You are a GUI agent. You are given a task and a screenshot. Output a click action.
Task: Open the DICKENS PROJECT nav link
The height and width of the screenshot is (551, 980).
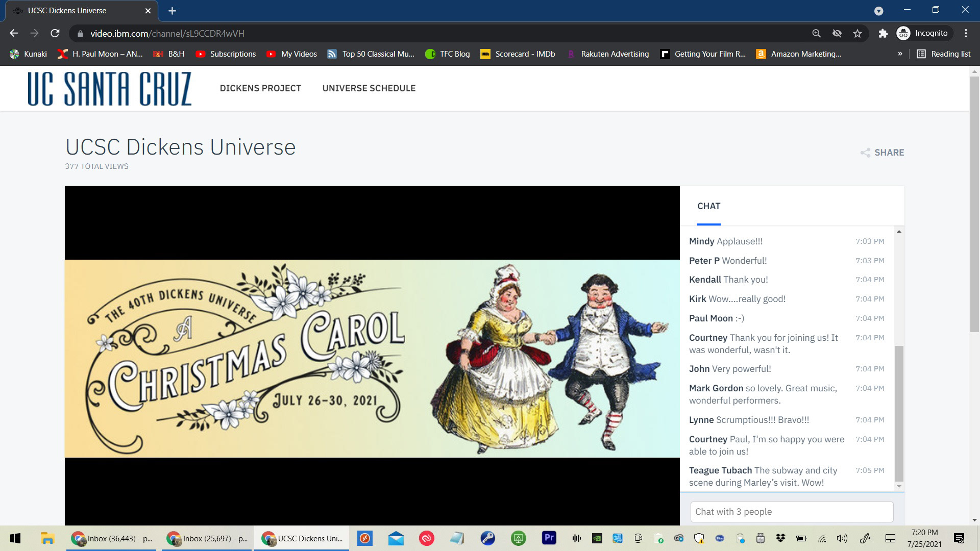pos(260,88)
